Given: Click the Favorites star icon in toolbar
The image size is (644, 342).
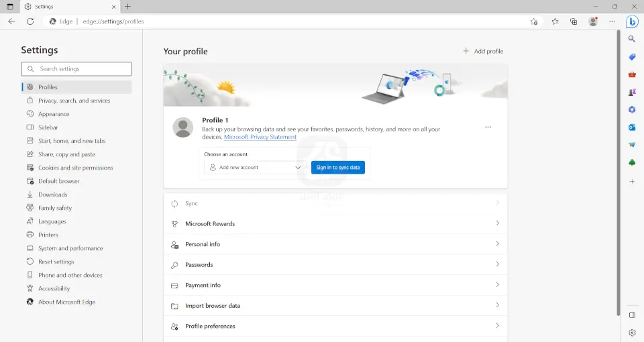Looking at the screenshot, I should coord(555,21).
